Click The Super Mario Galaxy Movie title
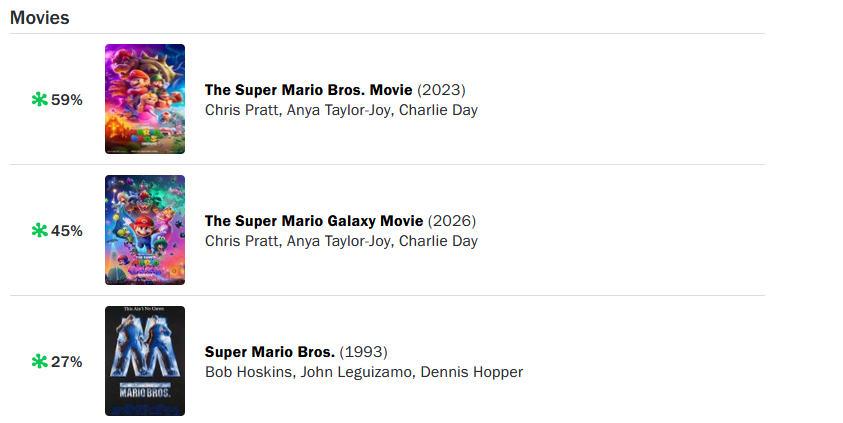This screenshot has width=843, height=423. point(314,220)
